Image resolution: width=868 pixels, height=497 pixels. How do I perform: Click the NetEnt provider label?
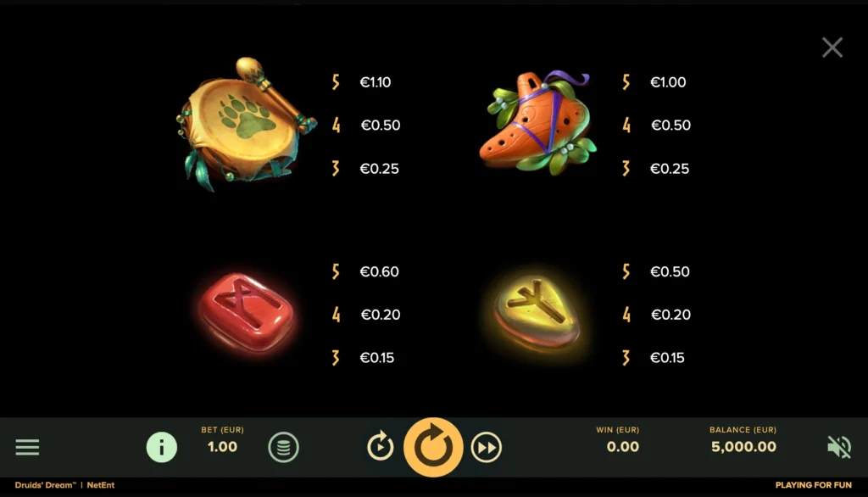101,485
